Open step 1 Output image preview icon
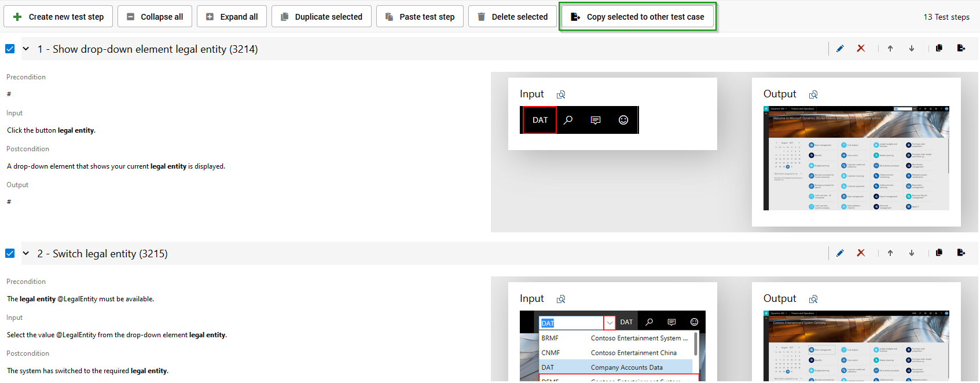The image size is (980, 383). [x=813, y=94]
